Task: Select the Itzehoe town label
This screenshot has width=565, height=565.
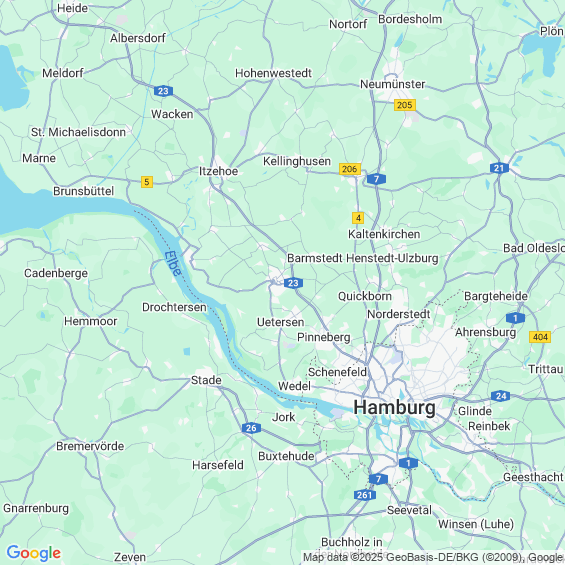Action: (218, 171)
